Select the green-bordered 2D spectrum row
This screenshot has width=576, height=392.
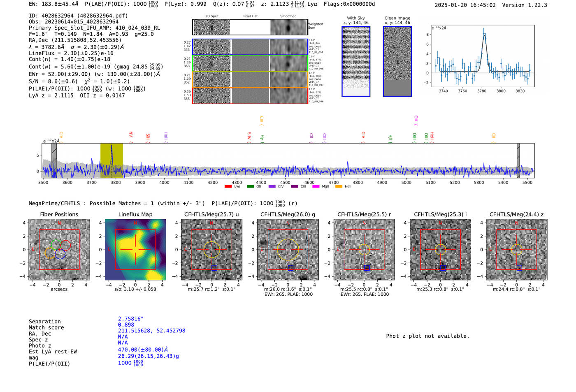(x=250, y=63)
